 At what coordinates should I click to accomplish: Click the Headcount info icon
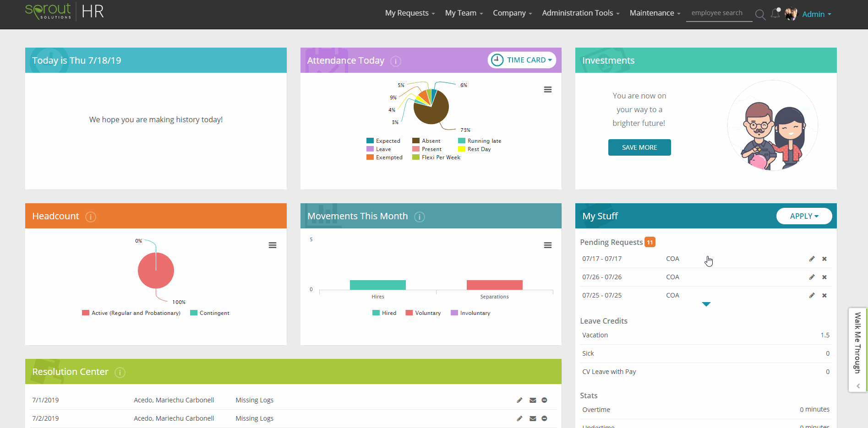tap(90, 217)
